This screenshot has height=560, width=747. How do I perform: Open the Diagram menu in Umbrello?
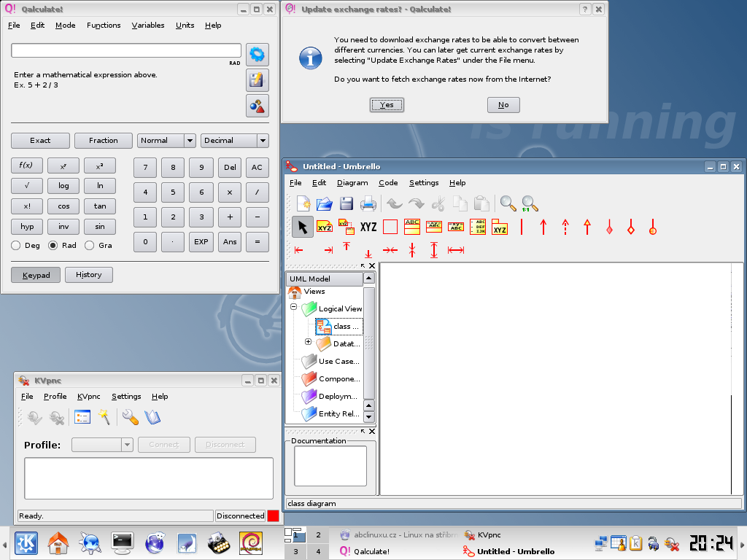(352, 183)
